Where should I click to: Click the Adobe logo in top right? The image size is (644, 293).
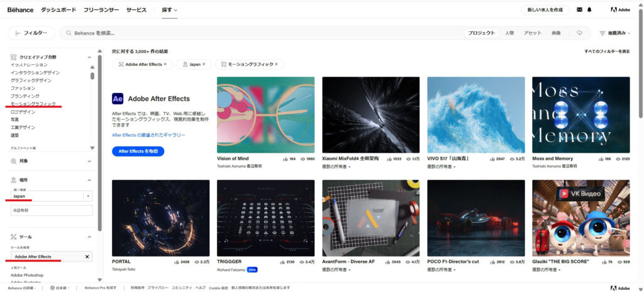(x=621, y=10)
